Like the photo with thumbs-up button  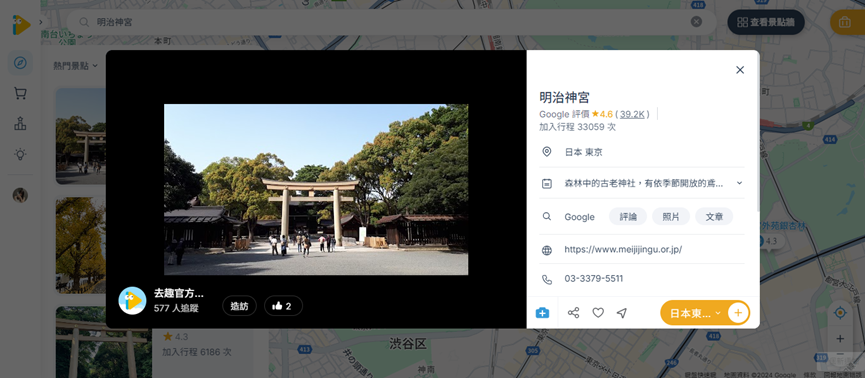(x=283, y=306)
